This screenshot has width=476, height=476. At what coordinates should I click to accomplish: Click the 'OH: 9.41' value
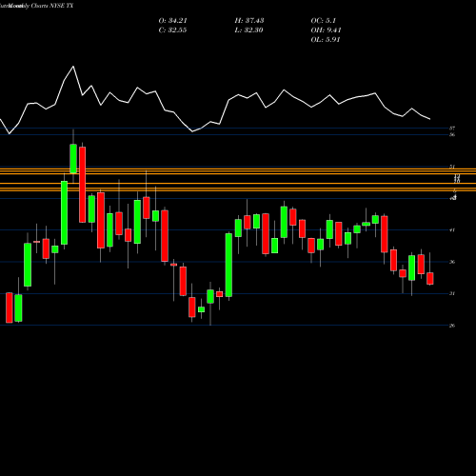(x=326, y=30)
